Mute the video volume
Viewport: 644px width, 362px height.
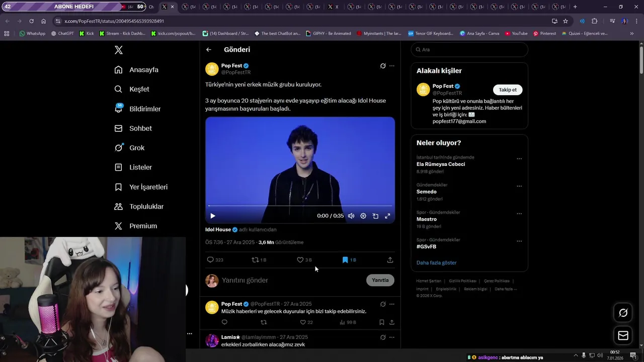[351, 216]
